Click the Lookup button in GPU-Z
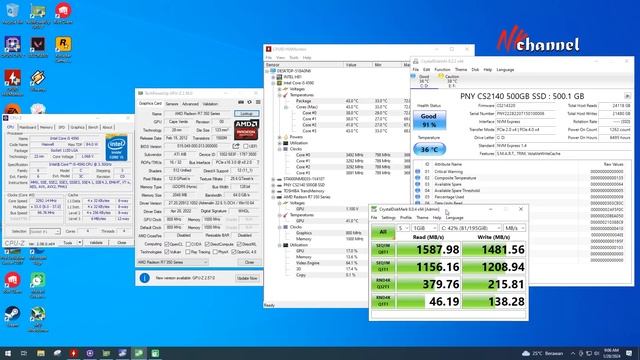Image resolution: width=640 pixels, height=360 pixels. (x=247, y=113)
